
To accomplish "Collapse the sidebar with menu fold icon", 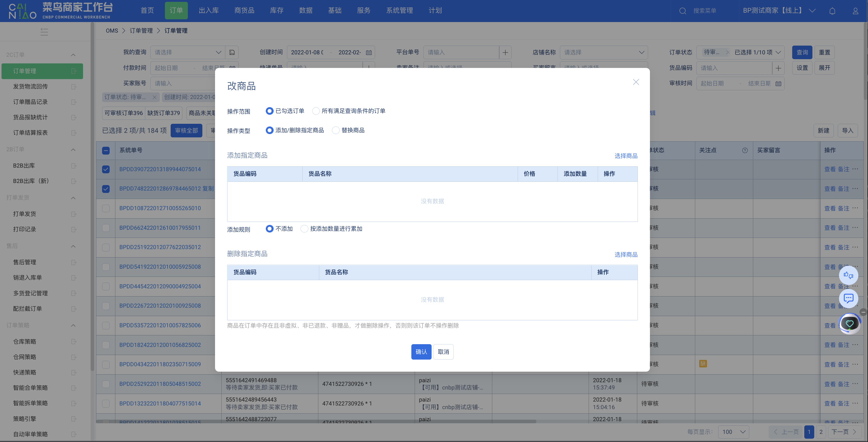I will pyautogui.click(x=44, y=32).
